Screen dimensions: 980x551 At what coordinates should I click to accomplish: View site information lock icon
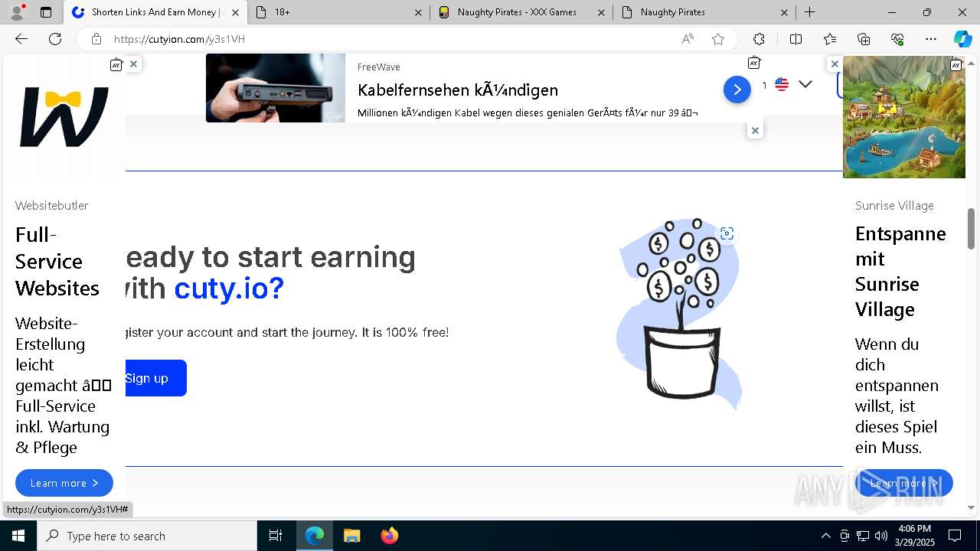(x=96, y=39)
